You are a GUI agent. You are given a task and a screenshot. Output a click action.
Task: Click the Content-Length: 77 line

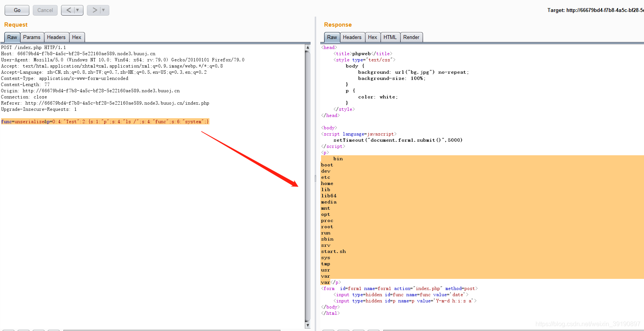[25, 85]
